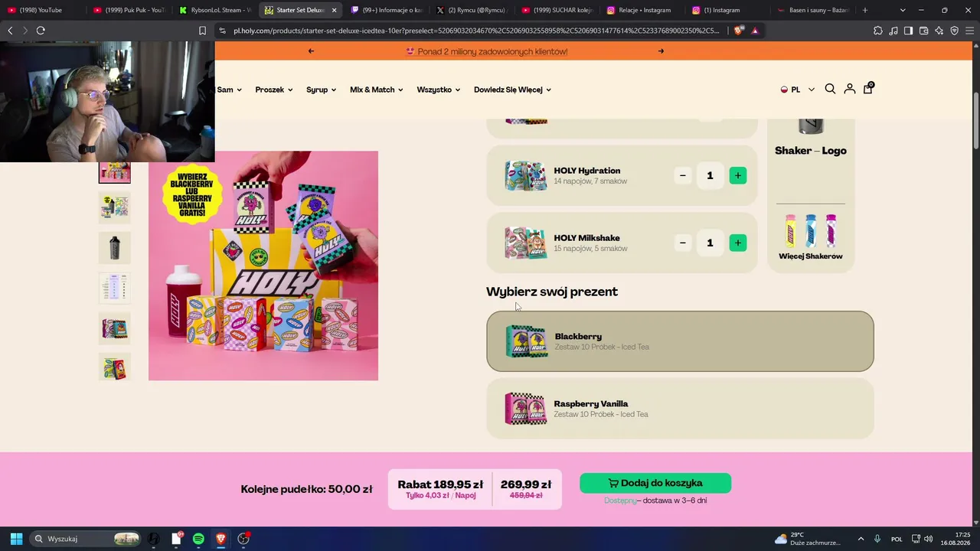
Task: Switch to the RybsonLol Stream tab
Action: [x=214, y=10]
